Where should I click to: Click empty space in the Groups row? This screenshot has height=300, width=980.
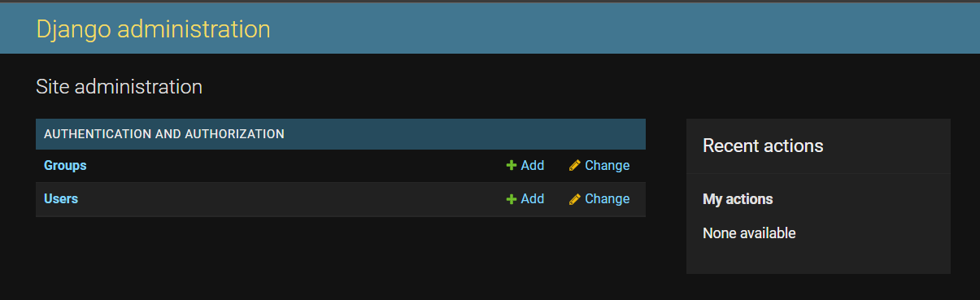click(x=293, y=165)
